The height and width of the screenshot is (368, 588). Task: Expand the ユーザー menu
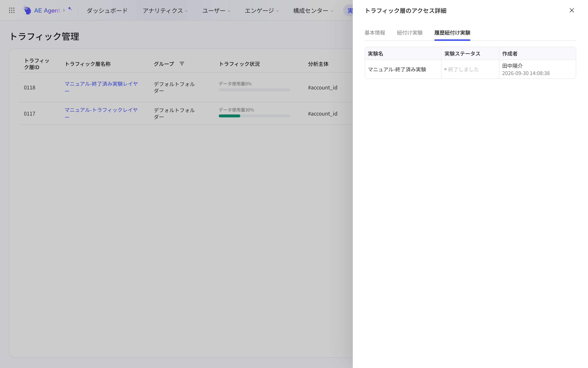point(216,10)
